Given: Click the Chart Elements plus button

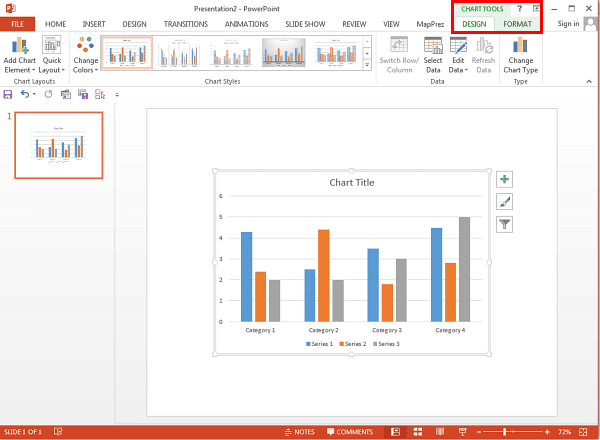Looking at the screenshot, I should [x=504, y=179].
